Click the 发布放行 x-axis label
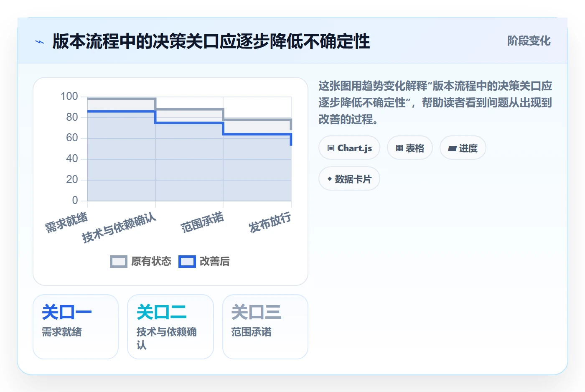585x392 pixels. (x=270, y=222)
